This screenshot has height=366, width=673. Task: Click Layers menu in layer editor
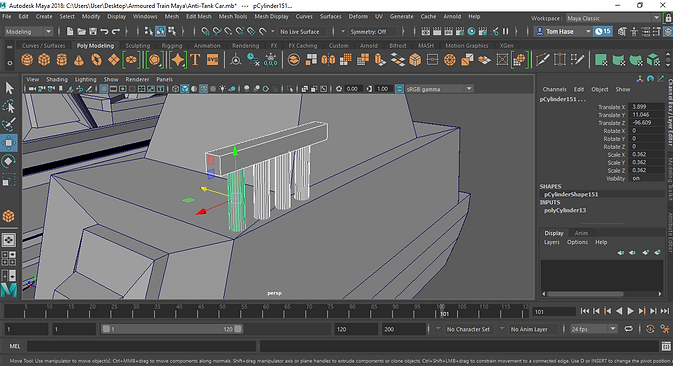[552, 242]
